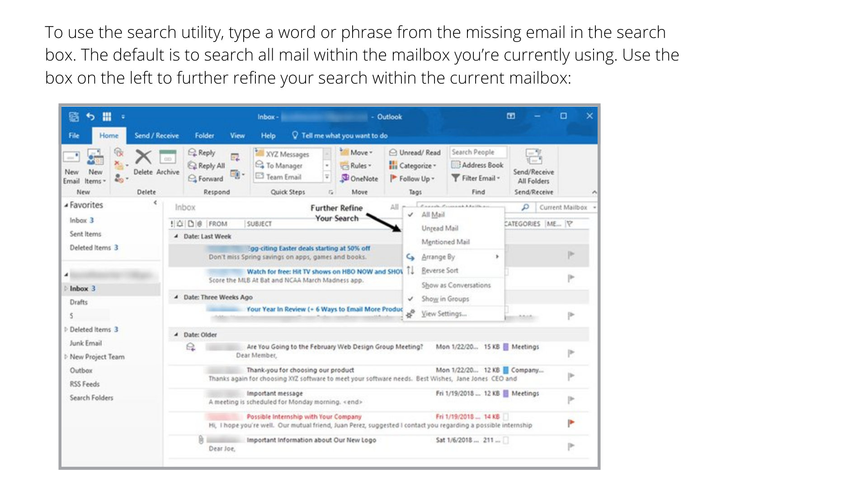Click View Settings... in the menu

coord(443,314)
